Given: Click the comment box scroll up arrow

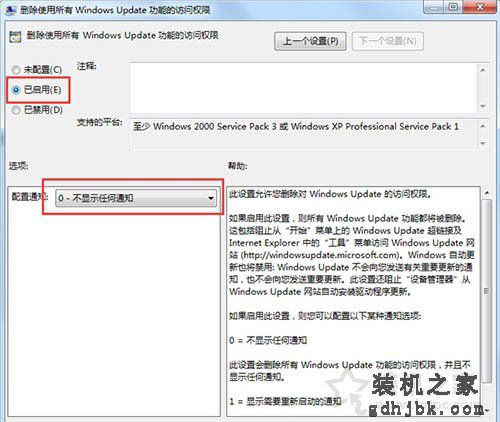Looking at the screenshot, I should [x=483, y=70].
